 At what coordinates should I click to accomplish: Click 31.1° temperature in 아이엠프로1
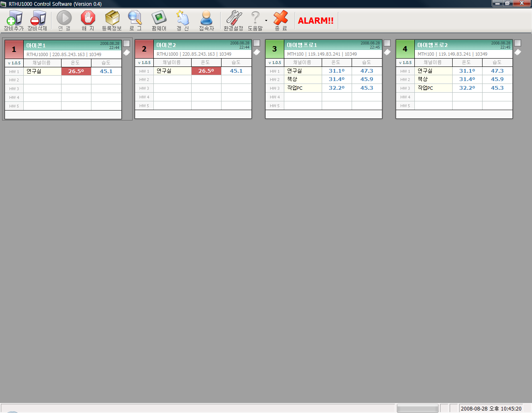[337, 71]
